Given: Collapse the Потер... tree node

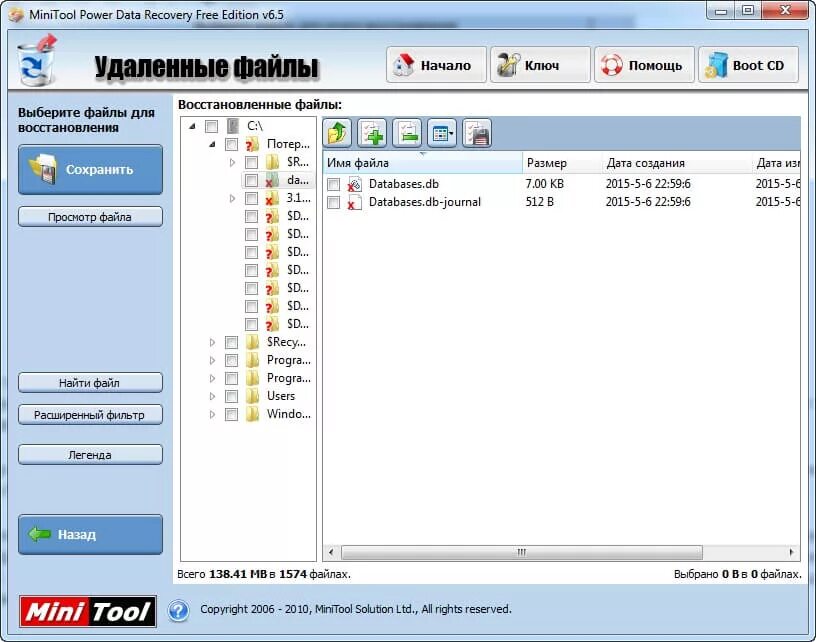Looking at the screenshot, I should coord(212,144).
